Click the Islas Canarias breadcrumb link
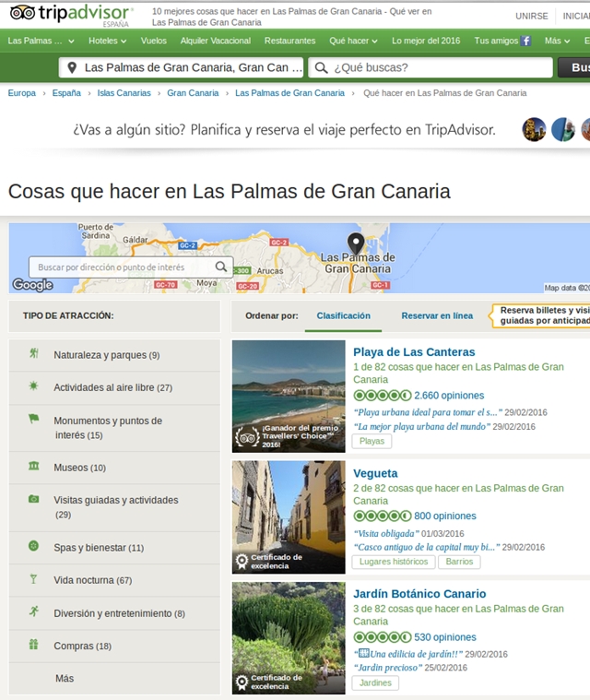Image resolution: width=590 pixels, height=700 pixels. tap(124, 93)
